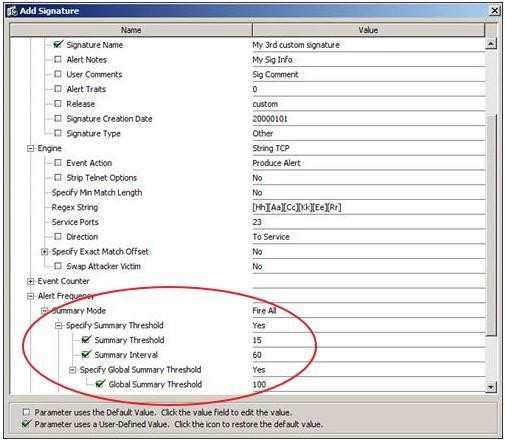Image resolution: width=506 pixels, height=440 pixels.
Task: Toggle the Strip Telnet Options checkbox
Action: [58, 177]
